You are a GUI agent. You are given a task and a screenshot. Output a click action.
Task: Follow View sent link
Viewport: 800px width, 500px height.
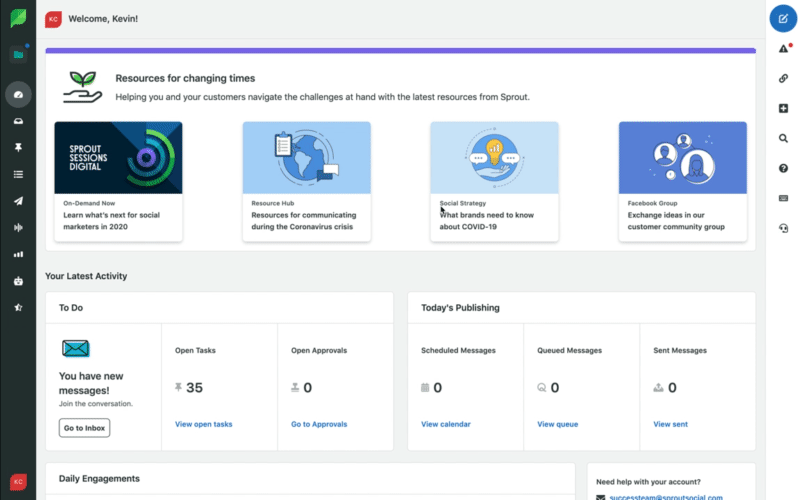(670, 424)
